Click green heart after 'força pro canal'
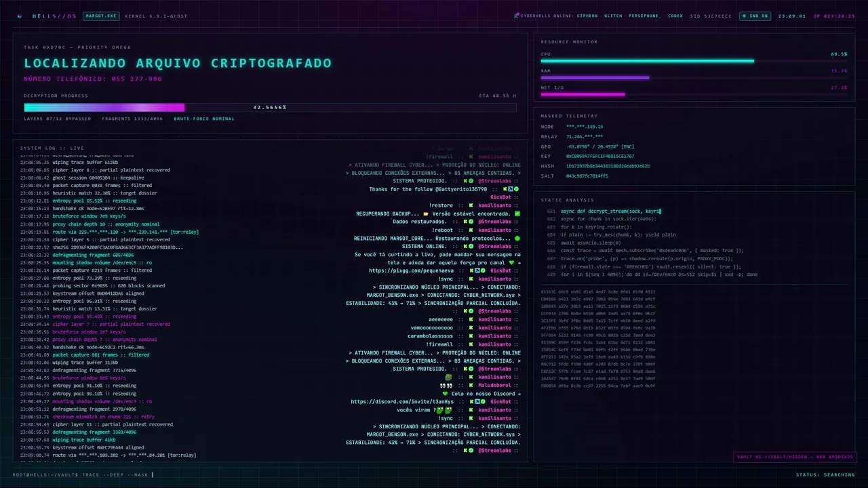This screenshot has height=488, width=868. [x=511, y=263]
